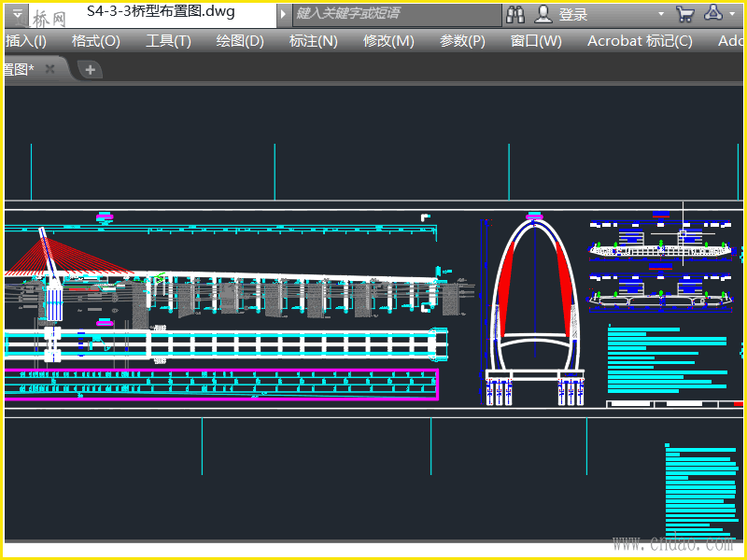Open the 窗口(W) menu
The width and height of the screenshot is (747, 560).
click(x=536, y=41)
